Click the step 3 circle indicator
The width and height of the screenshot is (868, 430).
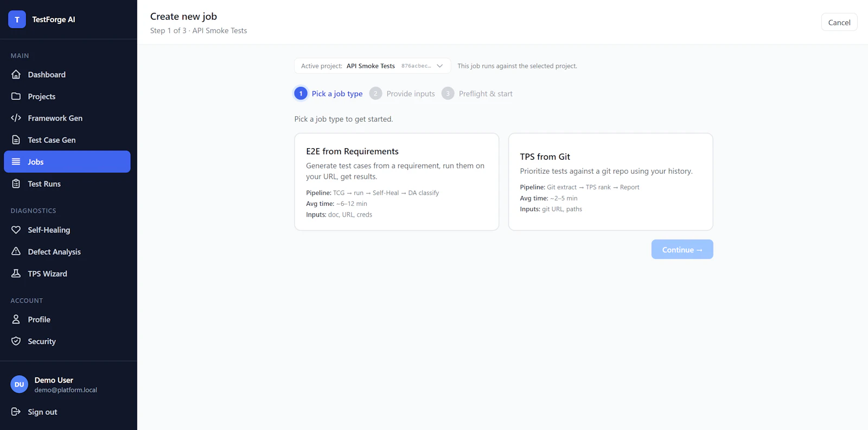[448, 93]
